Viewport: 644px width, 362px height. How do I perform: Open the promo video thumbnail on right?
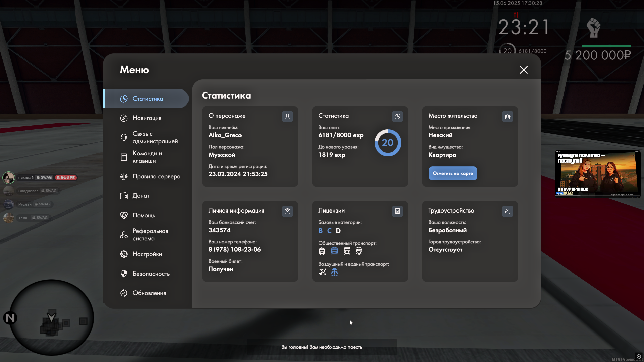597,174
